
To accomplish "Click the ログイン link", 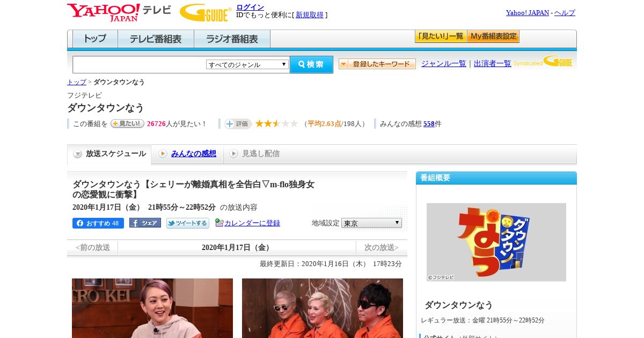I will click(250, 7).
